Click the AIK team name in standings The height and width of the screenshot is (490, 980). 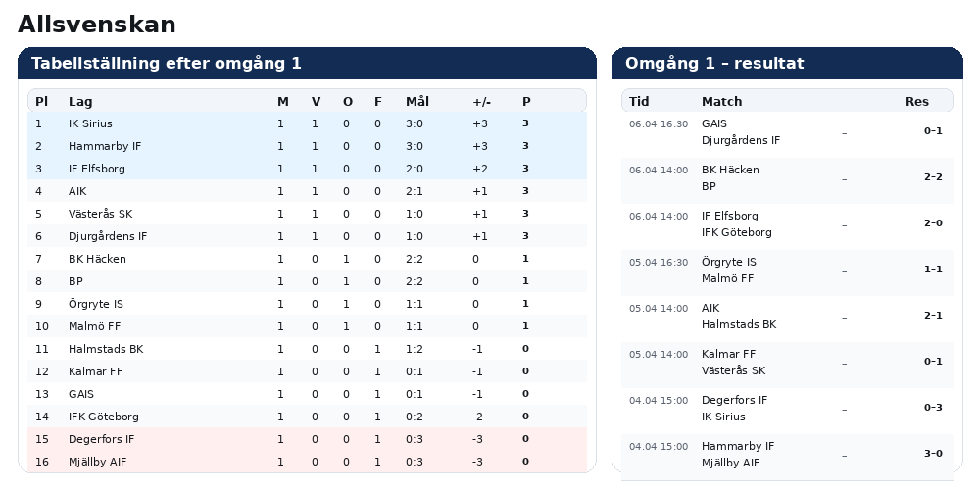coord(77,191)
